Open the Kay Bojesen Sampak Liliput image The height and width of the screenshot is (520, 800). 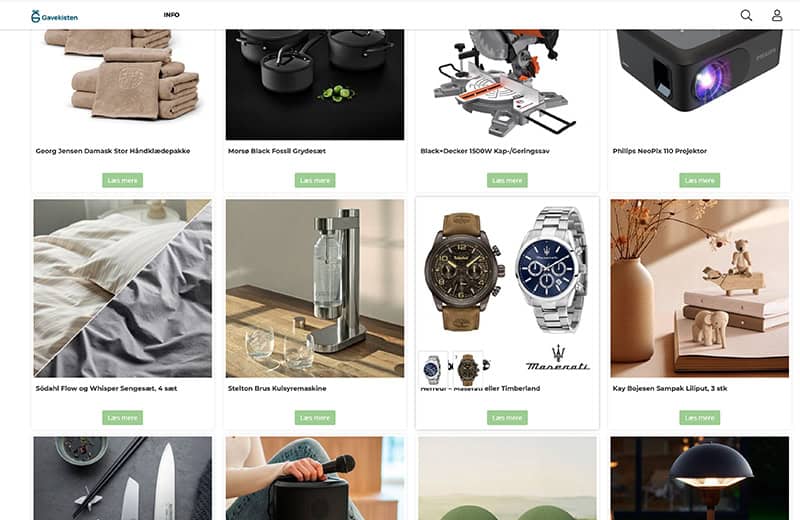(699, 288)
